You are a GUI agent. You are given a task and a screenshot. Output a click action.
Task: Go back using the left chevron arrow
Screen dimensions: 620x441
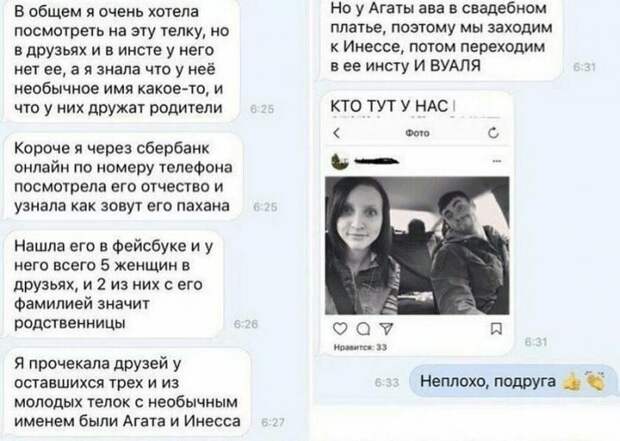tap(337, 133)
